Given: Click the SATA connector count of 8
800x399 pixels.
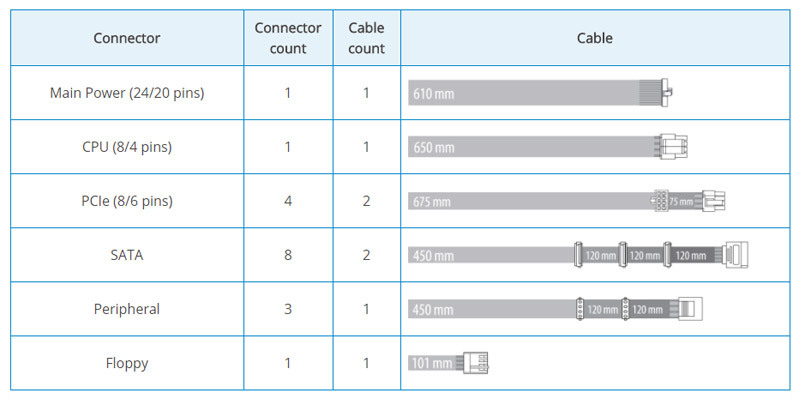Looking at the screenshot, I should (288, 255).
